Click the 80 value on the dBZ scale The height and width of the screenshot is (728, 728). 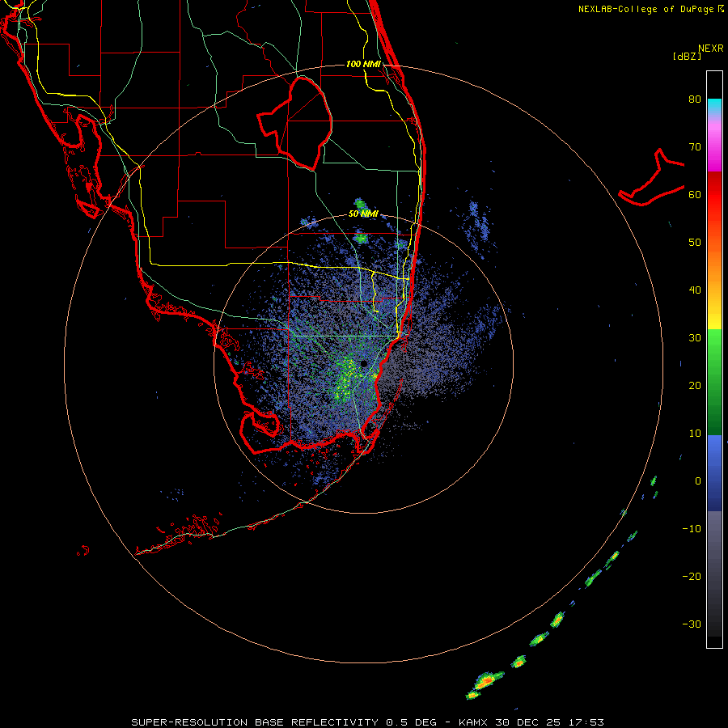(695, 99)
